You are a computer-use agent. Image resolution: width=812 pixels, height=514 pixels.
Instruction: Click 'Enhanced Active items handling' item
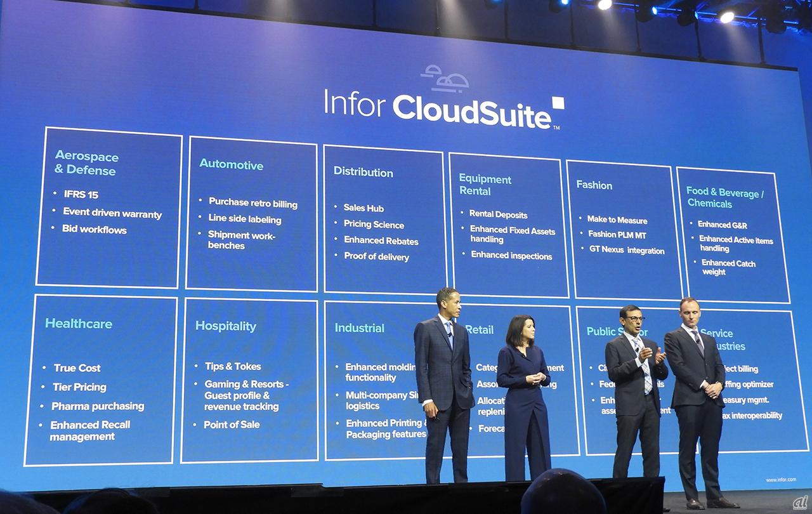point(736,244)
